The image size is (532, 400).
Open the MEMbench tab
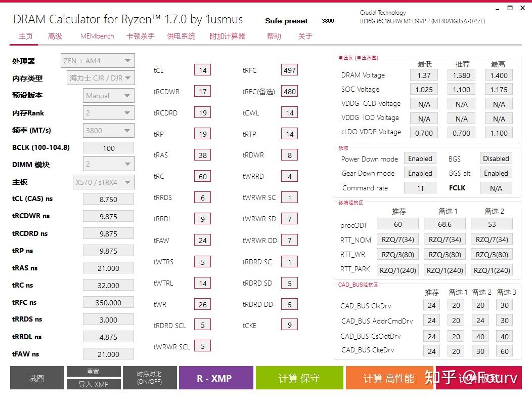[x=97, y=36]
